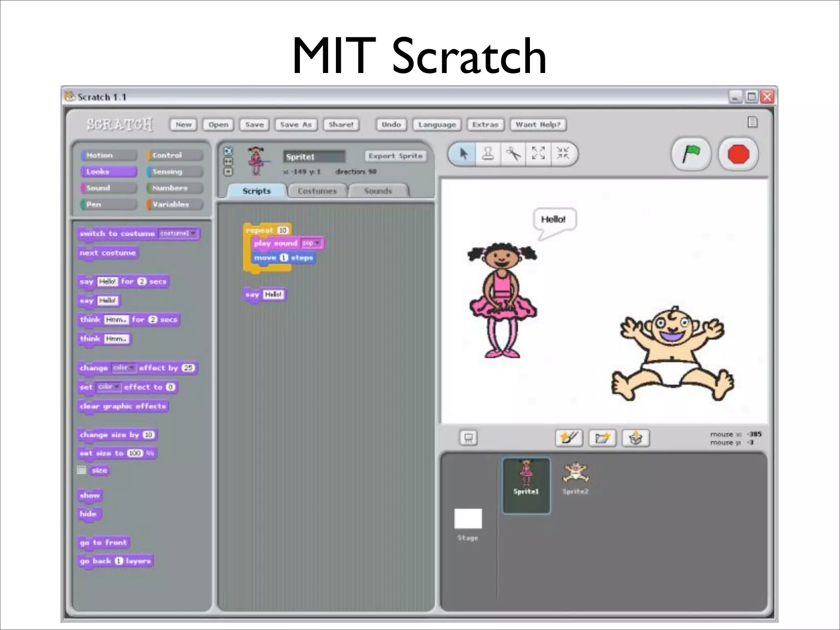Image resolution: width=840 pixels, height=630 pixels.
Task: Open the Language menu button
Action: click(x=437, y=125)
